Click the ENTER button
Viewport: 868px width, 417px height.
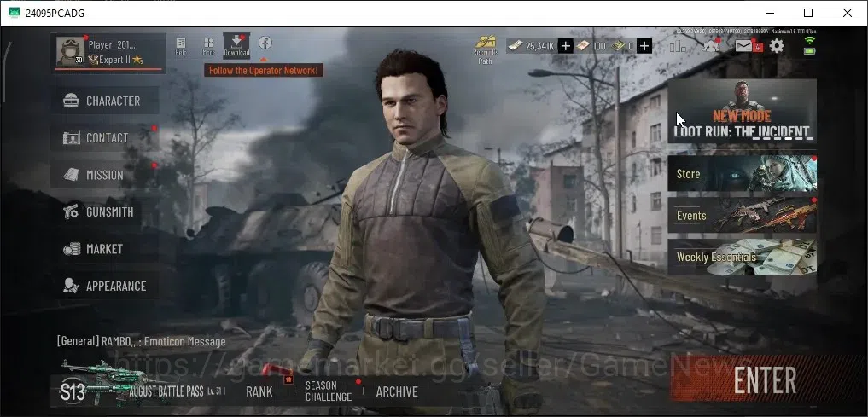[x=766, y=380]
